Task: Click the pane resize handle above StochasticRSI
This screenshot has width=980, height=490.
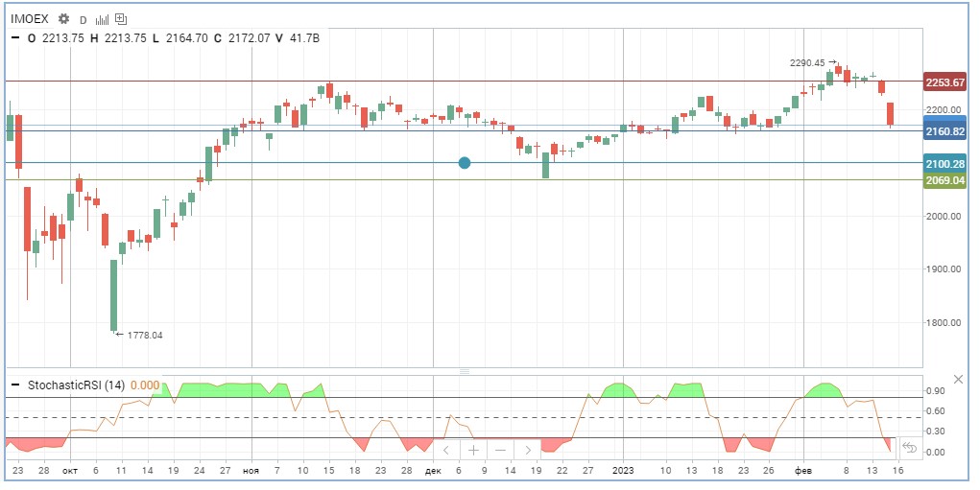Action: point(464,370)
